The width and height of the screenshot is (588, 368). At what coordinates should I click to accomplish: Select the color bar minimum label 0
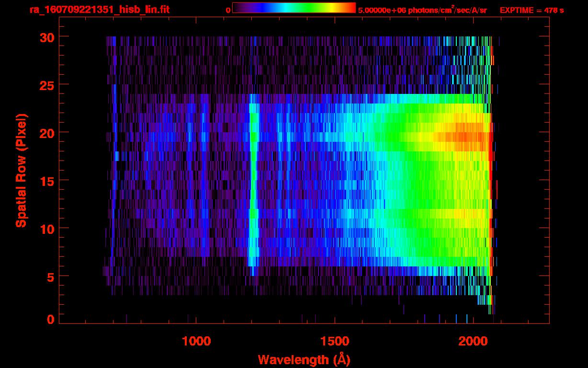(x=228, y=10)
